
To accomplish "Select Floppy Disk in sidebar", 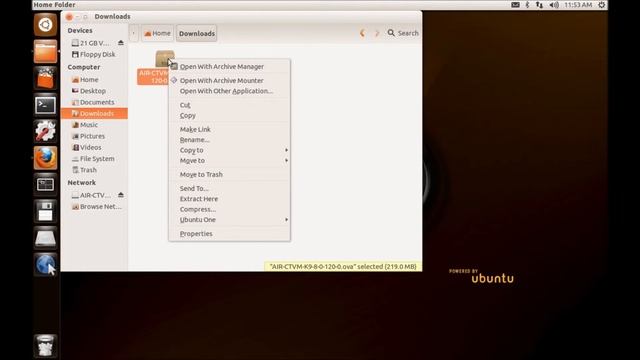I will tap(94, 54).
